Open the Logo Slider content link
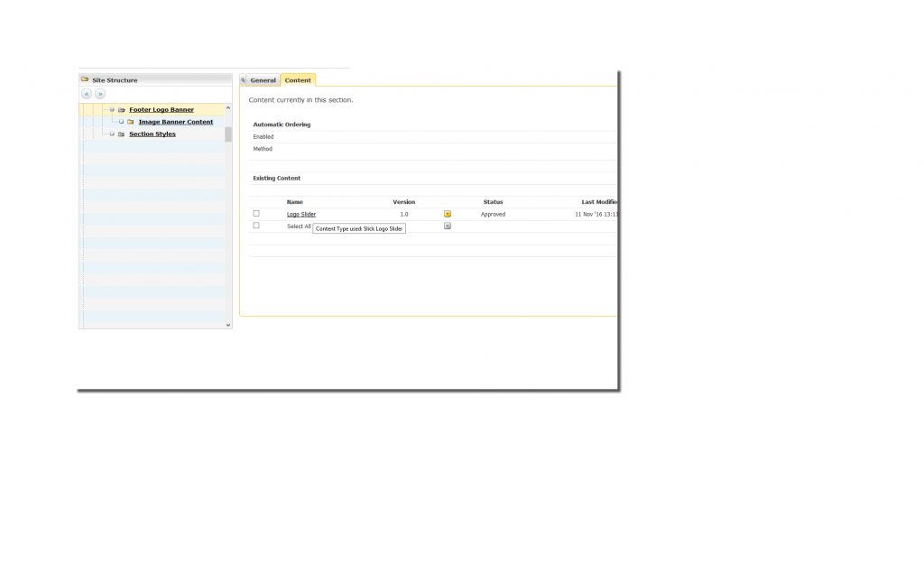The width and height of the screenshot is (924, 563). (x=301, y=215)
